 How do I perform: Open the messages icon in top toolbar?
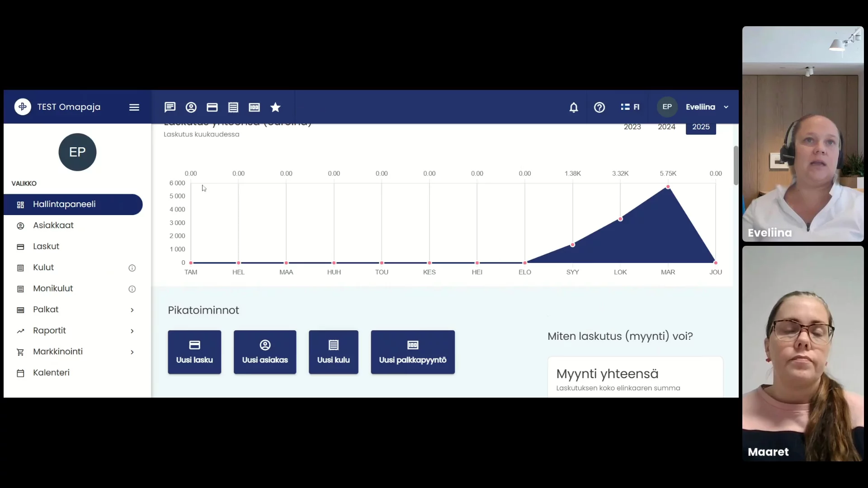click(x=170, y=107)
